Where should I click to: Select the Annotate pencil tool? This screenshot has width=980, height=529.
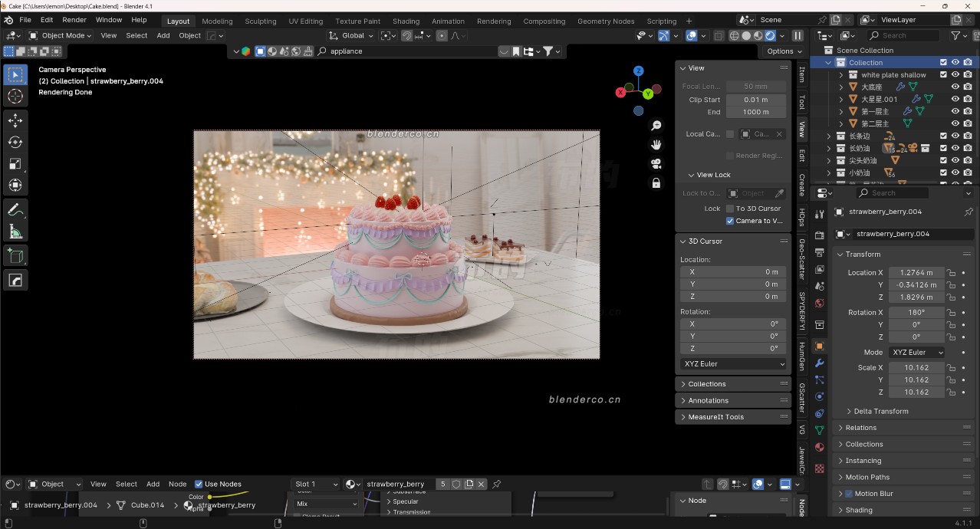tap(15, 209)
